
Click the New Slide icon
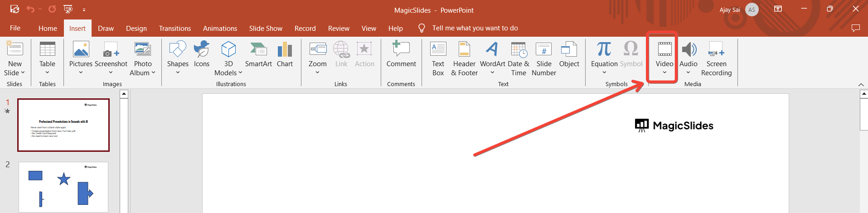point(15,48)
